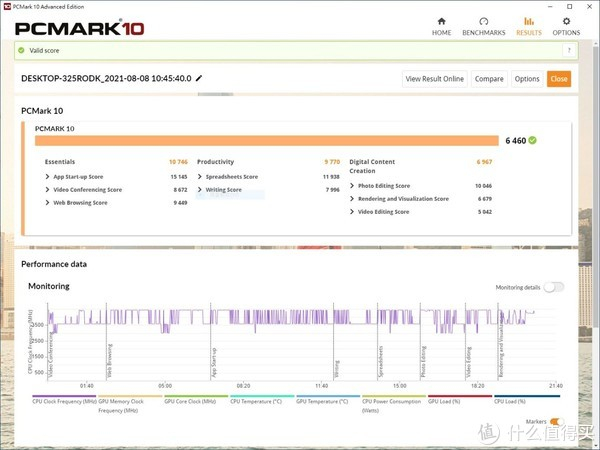Toggle the Markers switch
Screen dimensions: 600x450
[556, 422]
